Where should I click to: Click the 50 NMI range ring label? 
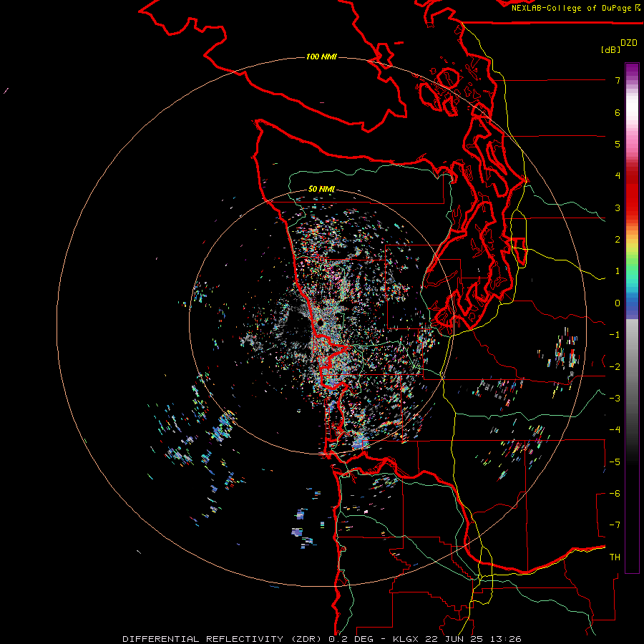321,189
